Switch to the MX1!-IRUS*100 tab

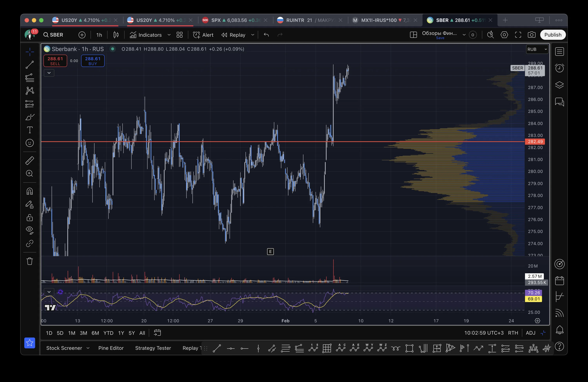pyautogui.click(x=385, y=20)
